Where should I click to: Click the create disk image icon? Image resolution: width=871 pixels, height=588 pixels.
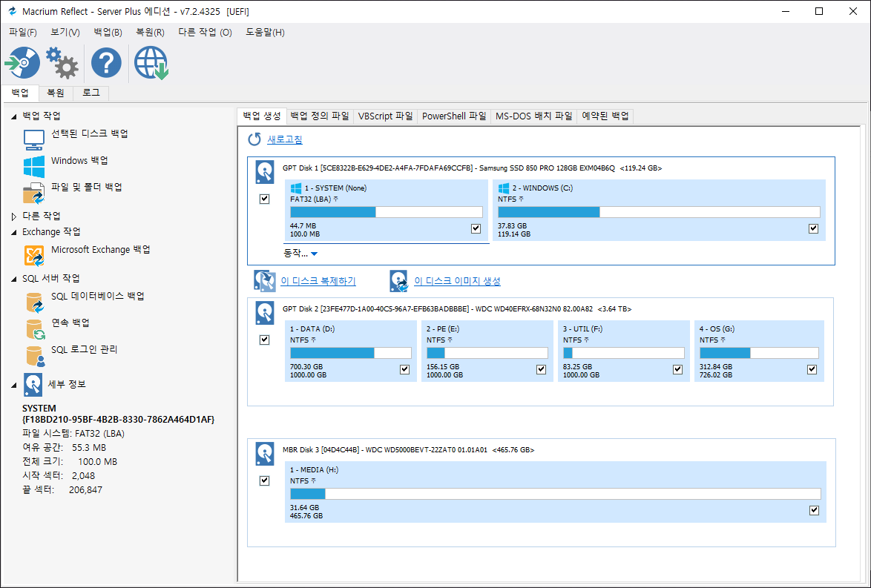(399, 281)
